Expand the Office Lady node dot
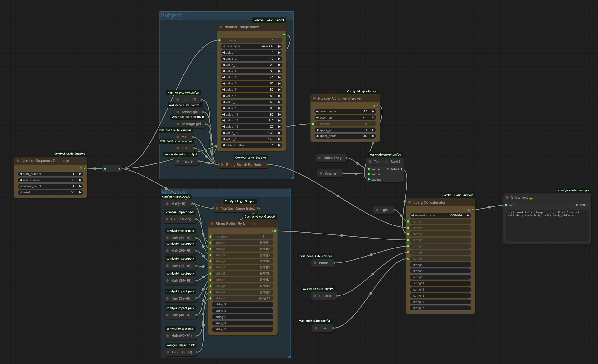The image size is (598, 364). 320,158
